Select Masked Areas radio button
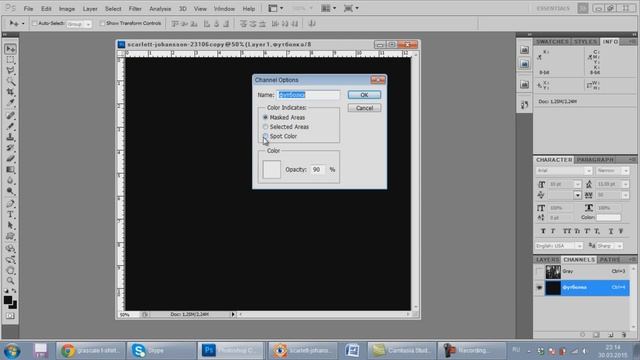 265,117
